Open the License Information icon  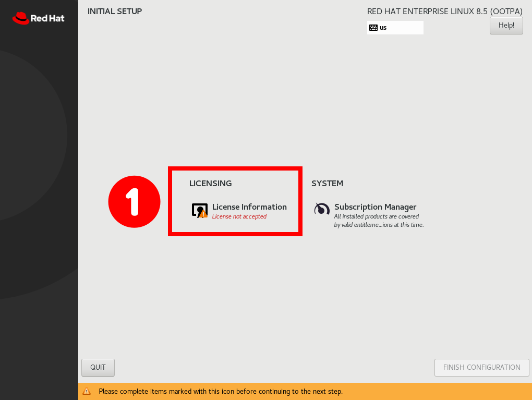[x=199, y=211]
